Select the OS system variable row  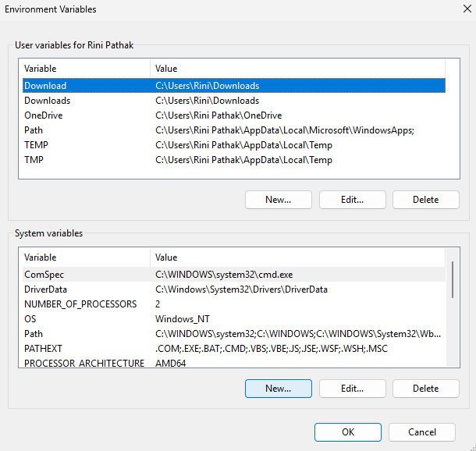tap(30, 319)
